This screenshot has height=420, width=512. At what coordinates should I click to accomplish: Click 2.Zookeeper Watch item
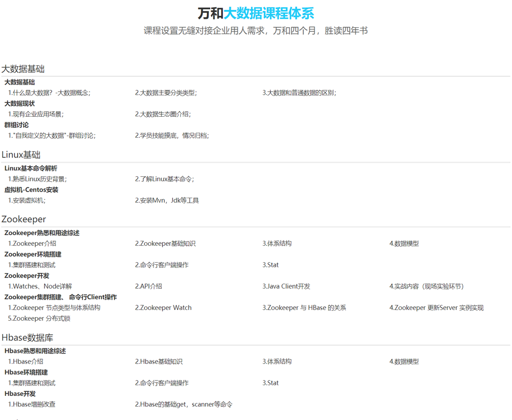tap(163, 308)
